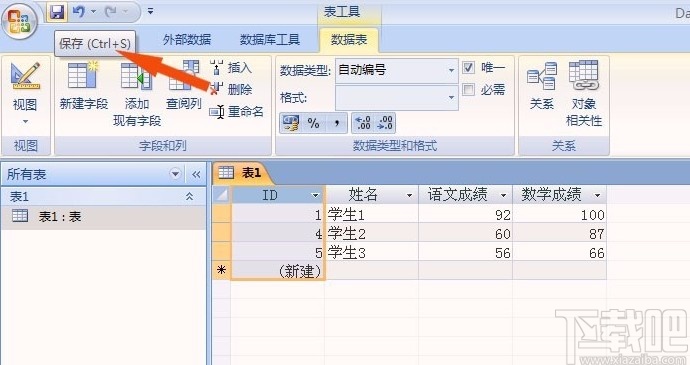Open 数学成绩 column filter dropdown
The width and height of the screenshot is (690, 365).
597,195
